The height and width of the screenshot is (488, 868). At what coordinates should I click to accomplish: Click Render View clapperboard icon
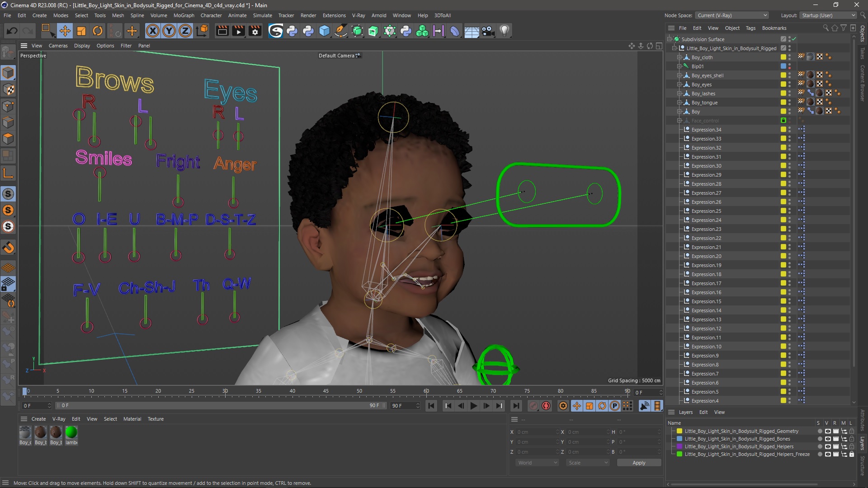click(222, 31)
